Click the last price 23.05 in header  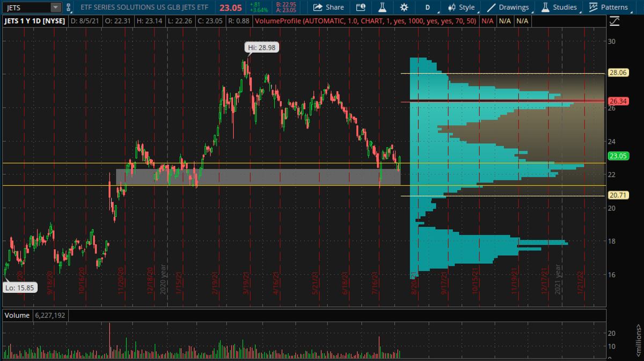click(x=231, y=8)
